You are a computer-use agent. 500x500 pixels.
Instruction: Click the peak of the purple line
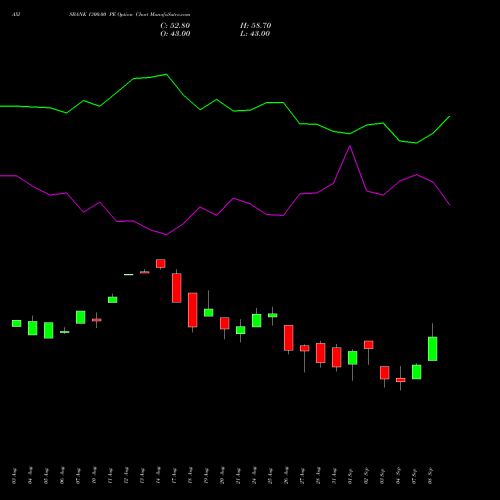pyautogui.click(x=350, y=146)
